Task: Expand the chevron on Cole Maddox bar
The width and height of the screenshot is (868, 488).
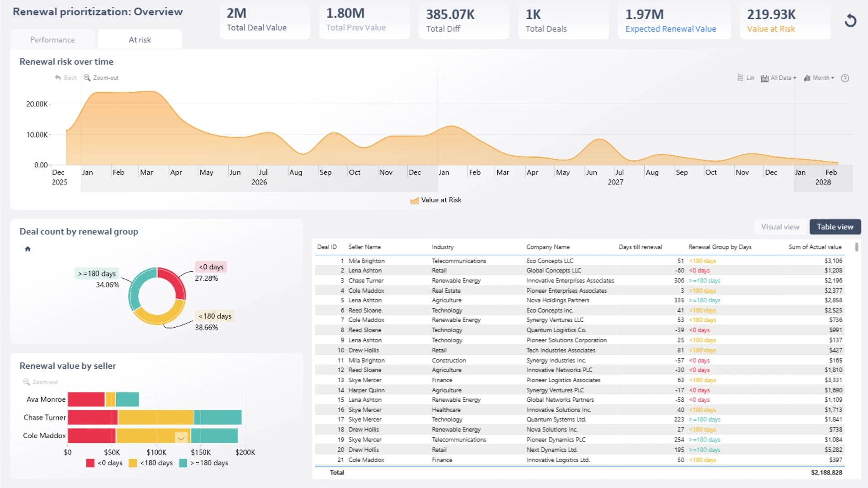Action: point(181,438)
